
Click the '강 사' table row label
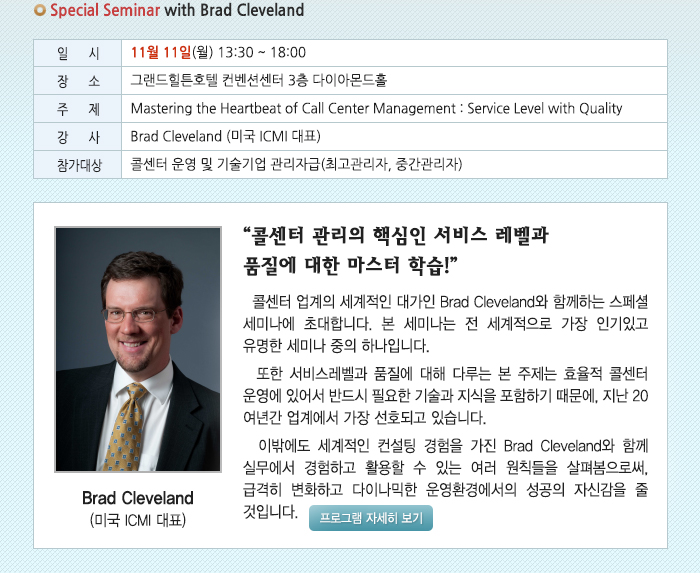[x=78, y=137]
